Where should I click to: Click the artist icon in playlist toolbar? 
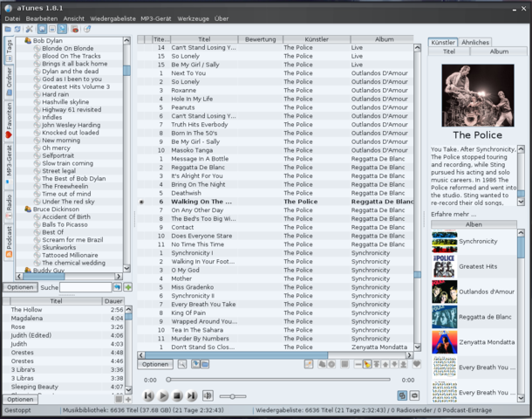pos(322,364)
